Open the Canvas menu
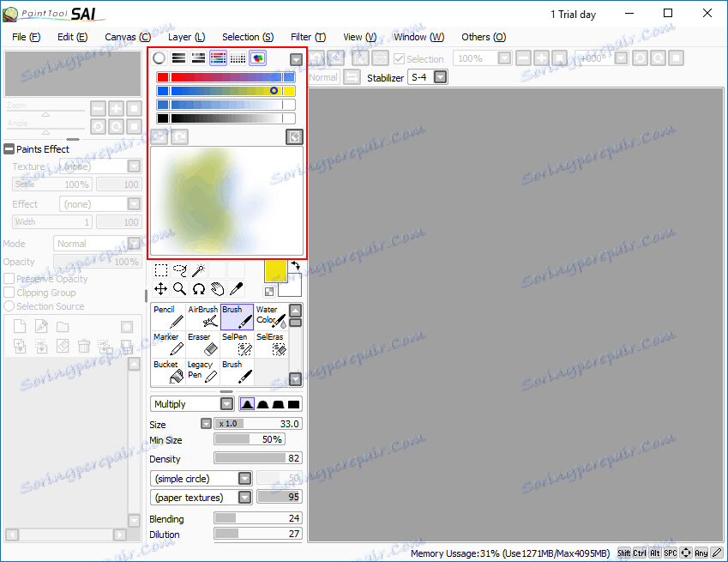728x562 pixels. 128,37
